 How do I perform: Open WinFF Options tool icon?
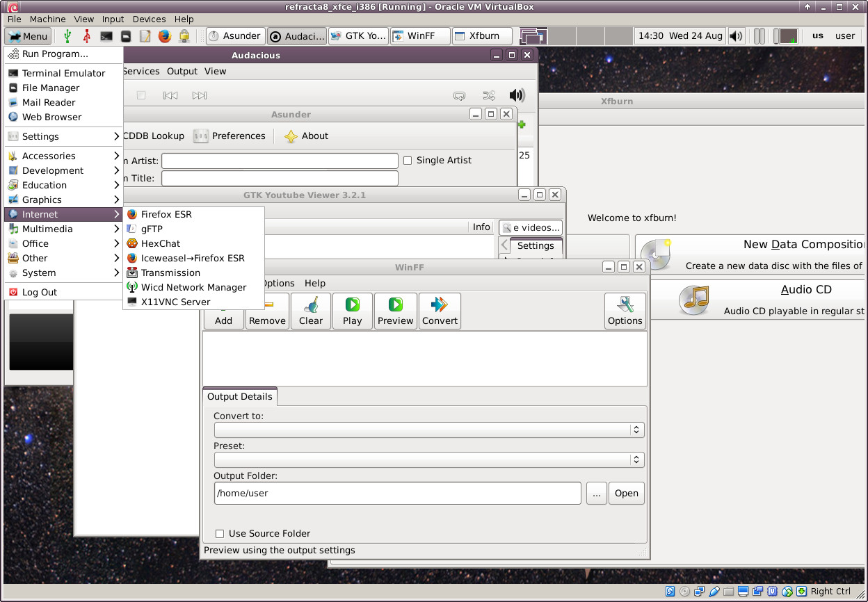(x=625, y=311)
